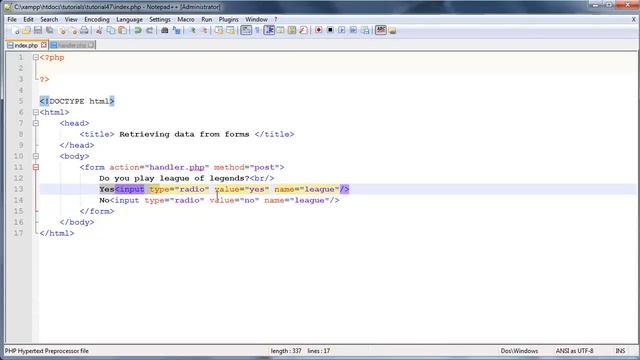The height and width of the screenshot is (360, 640).
Task: Open Find with the binoculars icon
Action: 165,31
